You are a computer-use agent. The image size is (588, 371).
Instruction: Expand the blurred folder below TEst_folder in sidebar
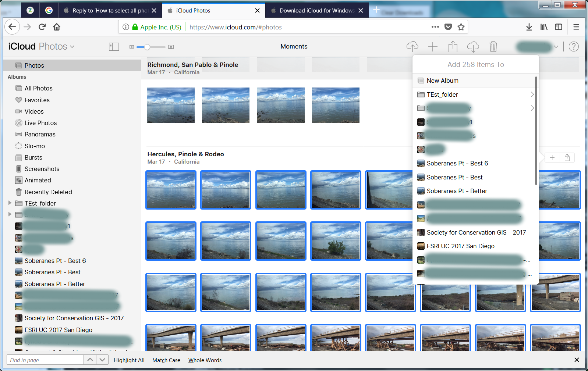pos(10,214)
